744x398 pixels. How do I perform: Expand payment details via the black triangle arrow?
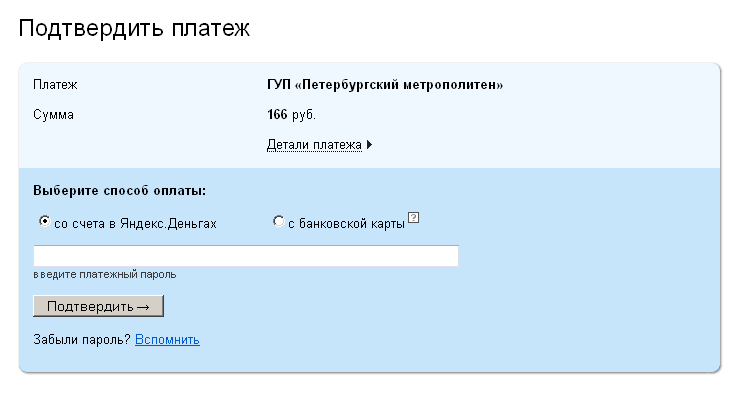point(369,145)
